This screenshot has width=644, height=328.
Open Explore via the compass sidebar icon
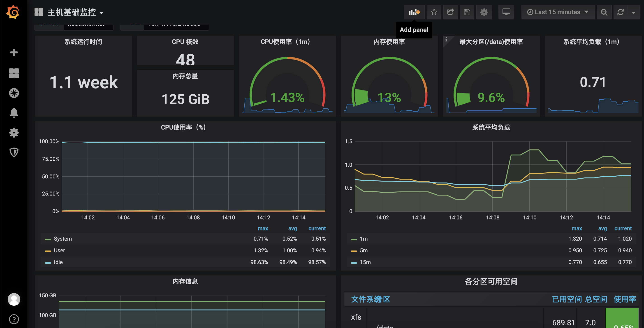[x=14, y=93]
